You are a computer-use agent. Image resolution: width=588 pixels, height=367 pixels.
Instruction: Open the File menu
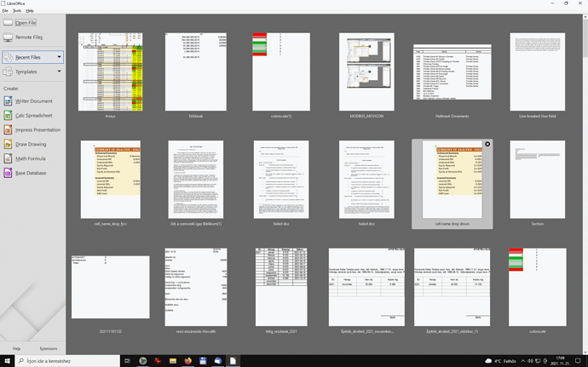[x=5, y=10]
